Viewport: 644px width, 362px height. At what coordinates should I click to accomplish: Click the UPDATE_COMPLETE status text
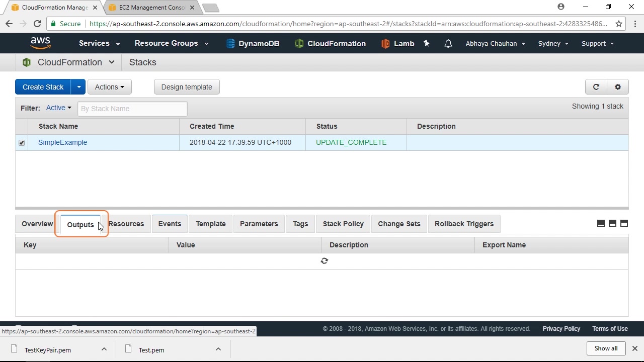point(351,142)
